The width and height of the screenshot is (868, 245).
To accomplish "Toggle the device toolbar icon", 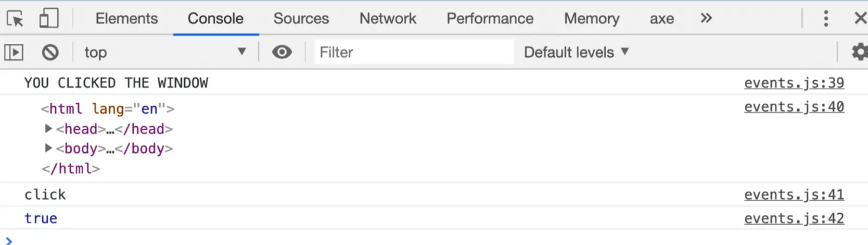I will pos(49,19).
